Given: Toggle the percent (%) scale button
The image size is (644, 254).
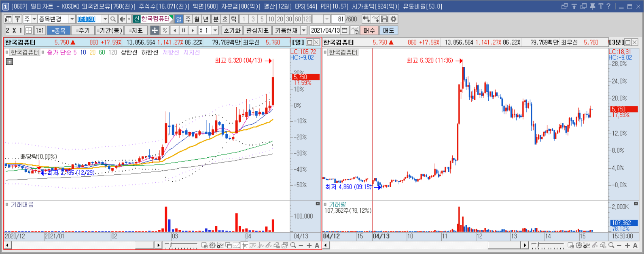Looking at the screenshot, I should click(x=164, y=31).
